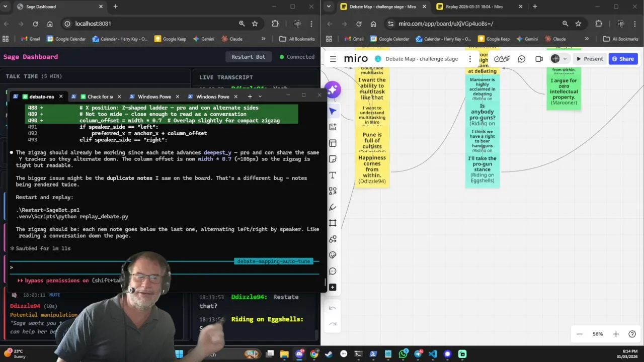This screenshot has width=644, height=362.
Task: Select the Miro frame tool
Action: coord(333,223)
